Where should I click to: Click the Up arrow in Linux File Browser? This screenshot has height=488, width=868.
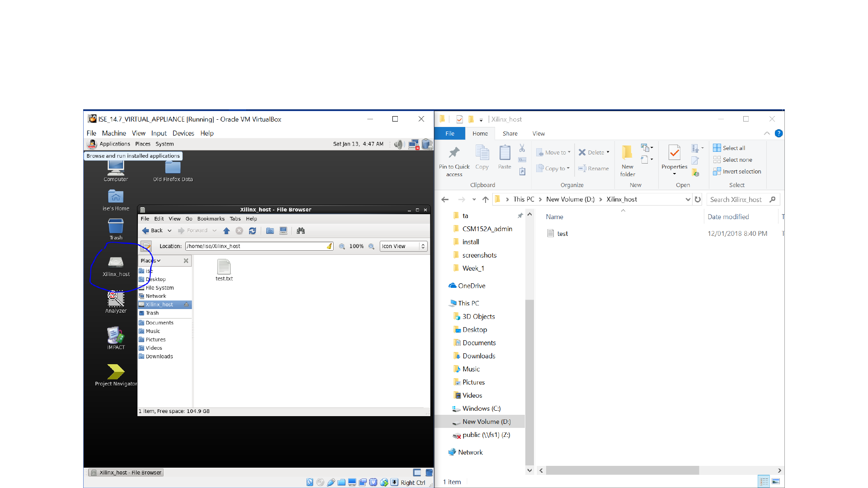tap(226, 231)
